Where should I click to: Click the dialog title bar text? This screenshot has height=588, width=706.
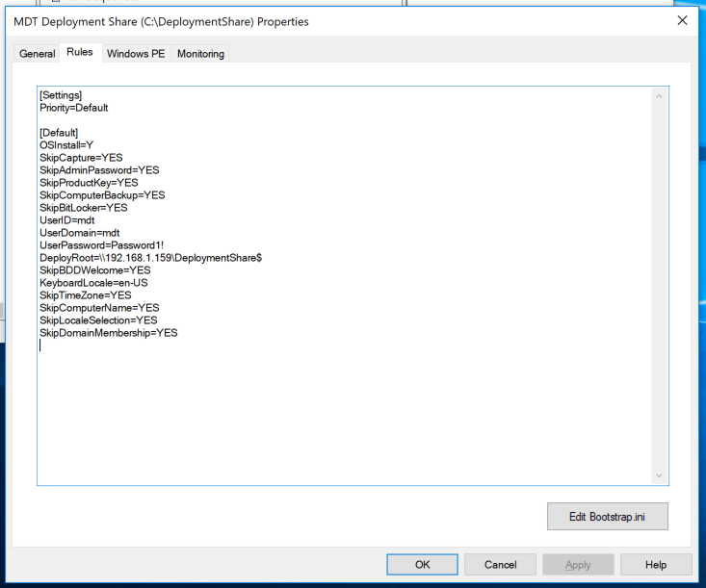coord(161,21)
